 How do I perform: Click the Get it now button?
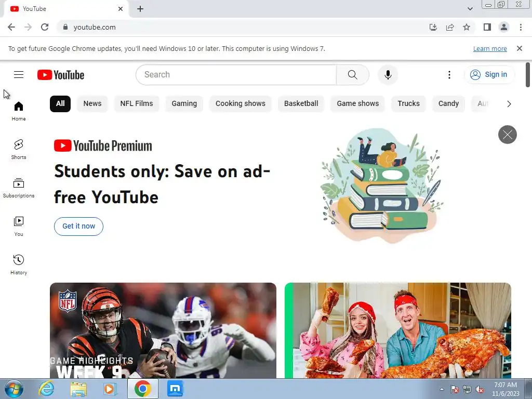tap(79, 227)
